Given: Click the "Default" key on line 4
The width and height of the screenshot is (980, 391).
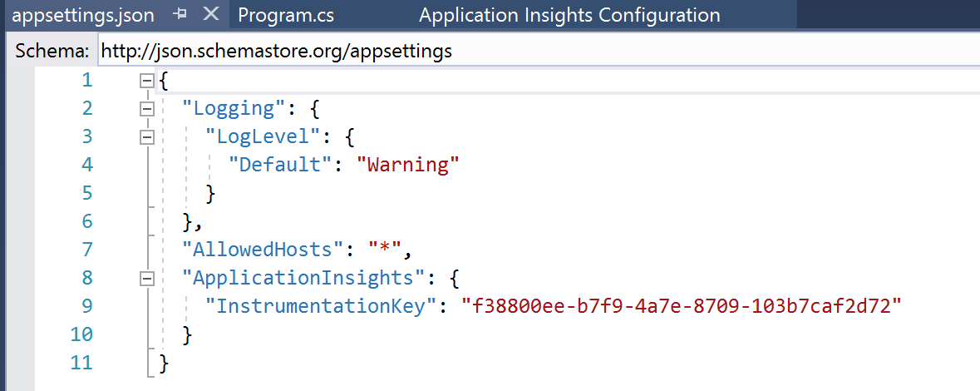Looking at the screenshot, I should click(x=279, y=165).
